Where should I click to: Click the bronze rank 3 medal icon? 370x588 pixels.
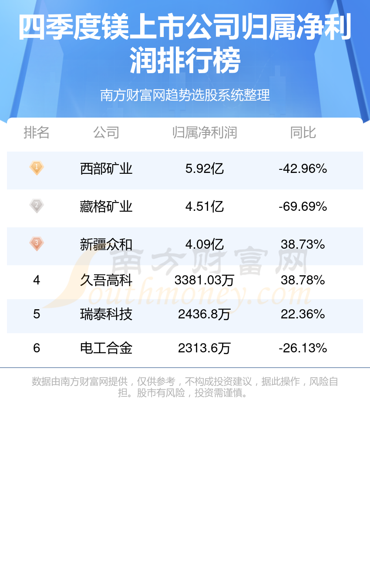pyautogui.click(x=37, y=243)
